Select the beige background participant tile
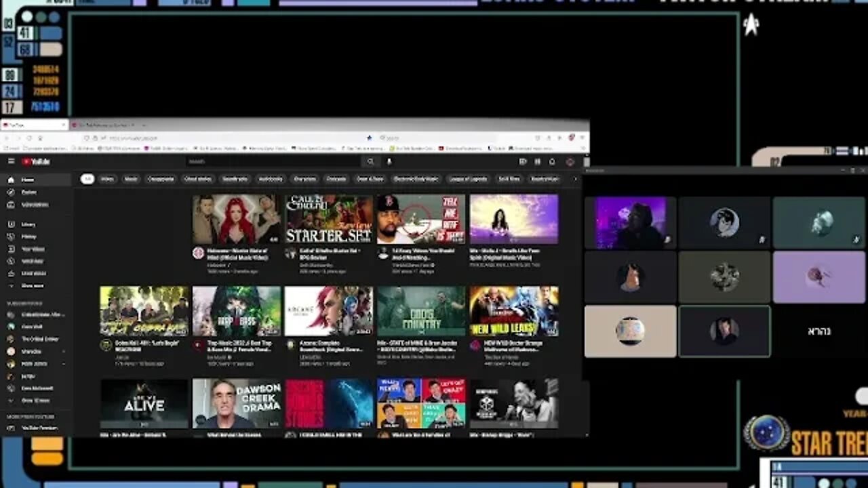Screen dimensions: 868x488 (x=630, y=331)
